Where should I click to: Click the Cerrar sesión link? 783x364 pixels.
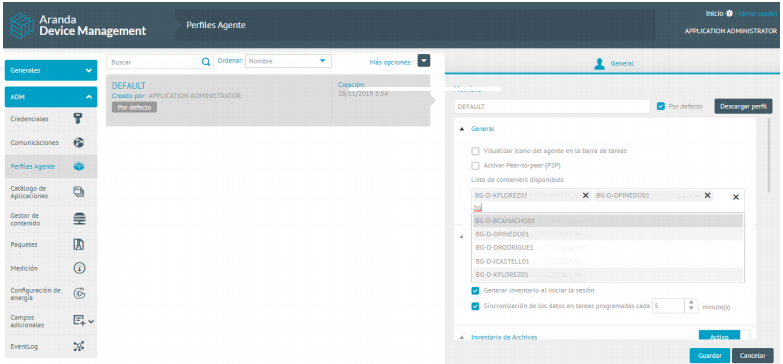[757, 13]
